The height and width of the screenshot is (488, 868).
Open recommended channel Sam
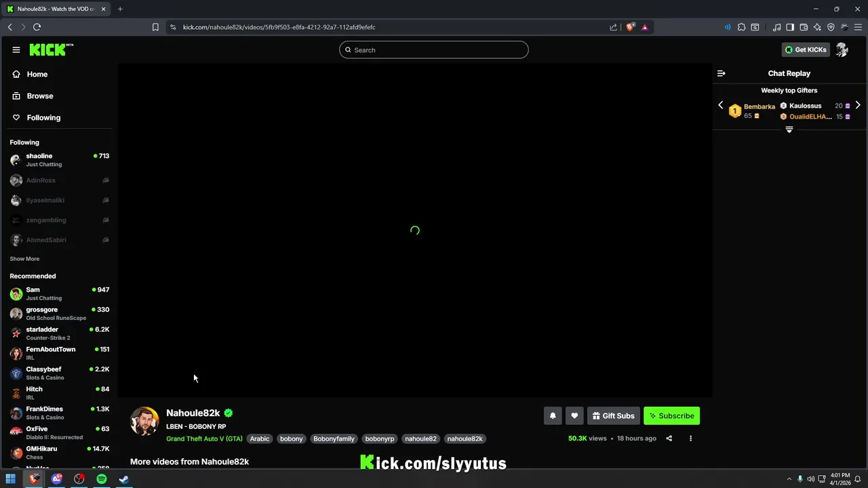point(59,293)
